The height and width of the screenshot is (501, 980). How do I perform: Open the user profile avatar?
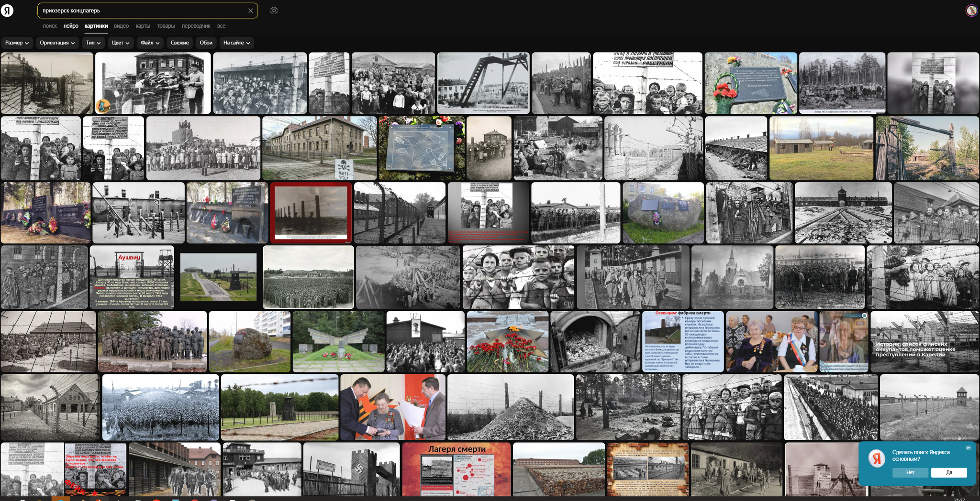[x=971, y=11]
